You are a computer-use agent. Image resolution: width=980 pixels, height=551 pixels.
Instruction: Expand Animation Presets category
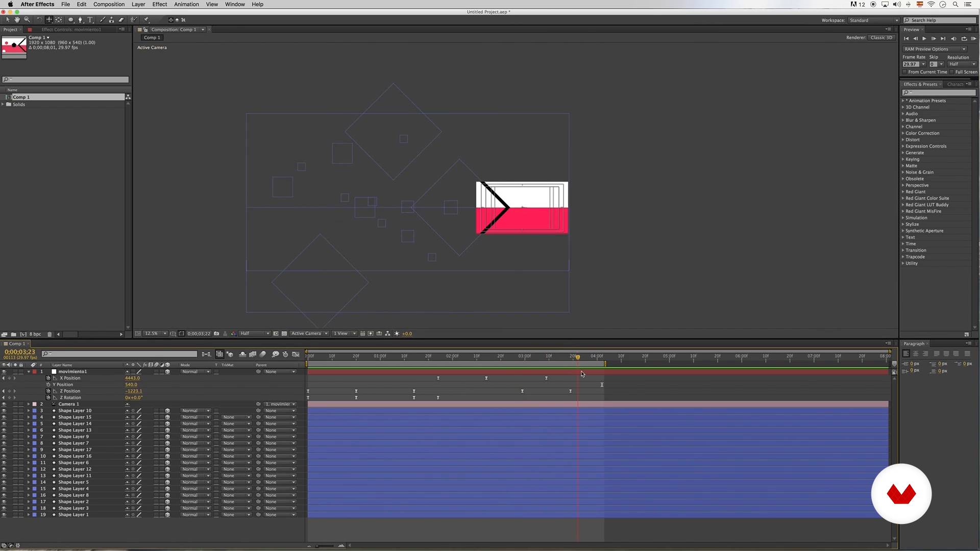click(x=903, y=101)
